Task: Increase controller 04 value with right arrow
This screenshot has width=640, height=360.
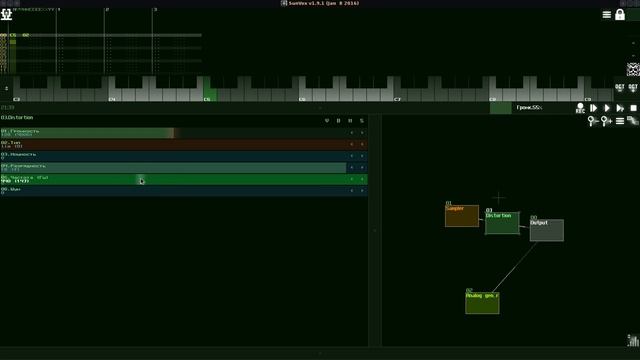Action: tap(362, 167)
